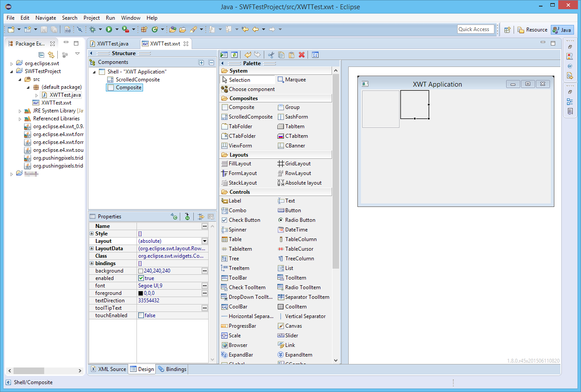Click Collapse All in Package Explorer
The image size is (581, 392).
41,55
